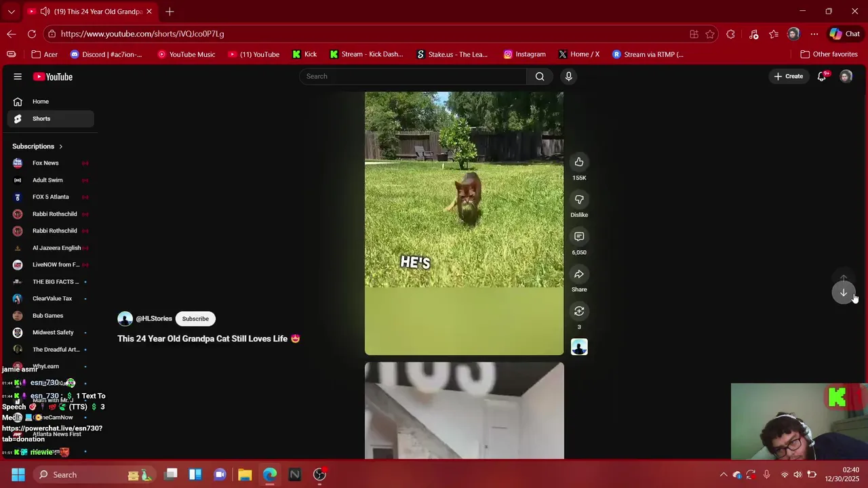Viewport: 868px width, 488px height.
Task: Open a new browser tab
Action: click(170, 12)
